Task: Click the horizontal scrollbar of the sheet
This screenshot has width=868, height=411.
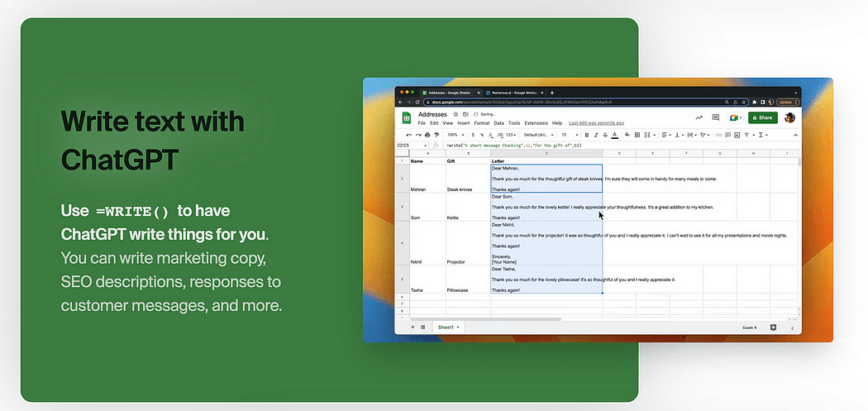Action: [x=485, y=319]
